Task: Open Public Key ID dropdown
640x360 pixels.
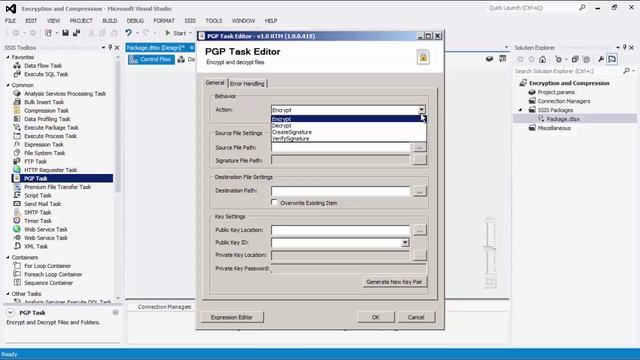Action: 405,243
